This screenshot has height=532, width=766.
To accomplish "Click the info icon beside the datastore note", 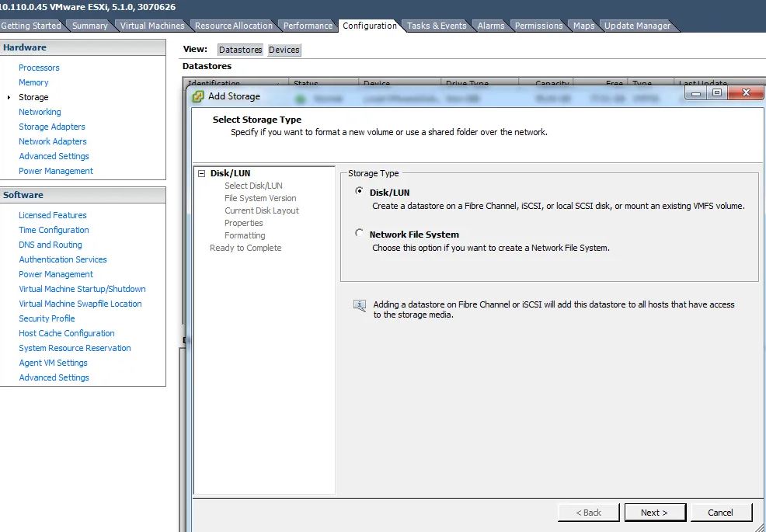I will pos(359,305).
